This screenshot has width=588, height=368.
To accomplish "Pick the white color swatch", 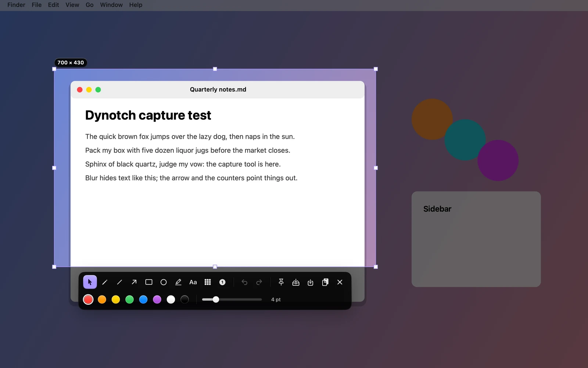I will click(171, 300).
